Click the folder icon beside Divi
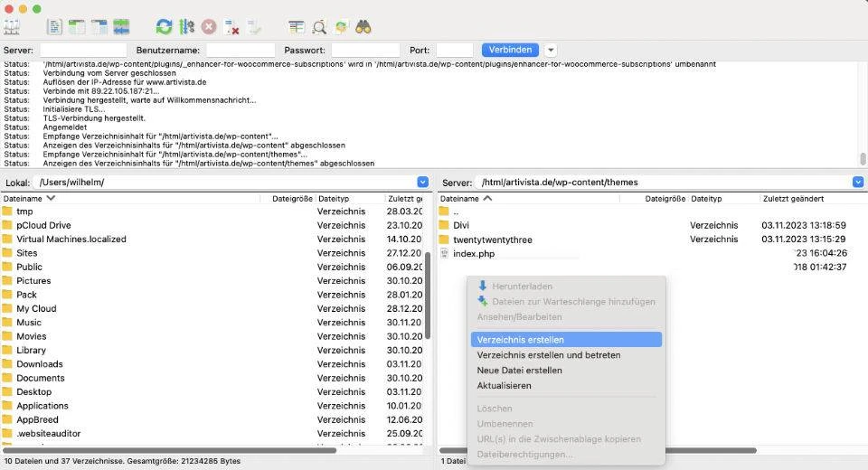 click(444, 225)
